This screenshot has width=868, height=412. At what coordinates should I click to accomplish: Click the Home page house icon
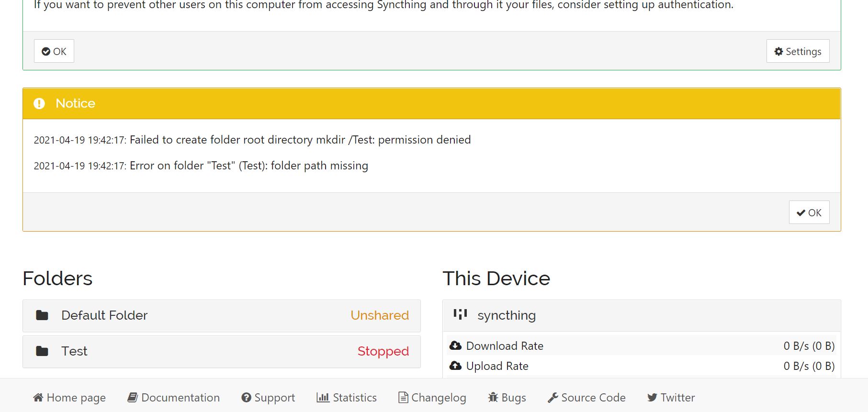click(x=38, y=398)
